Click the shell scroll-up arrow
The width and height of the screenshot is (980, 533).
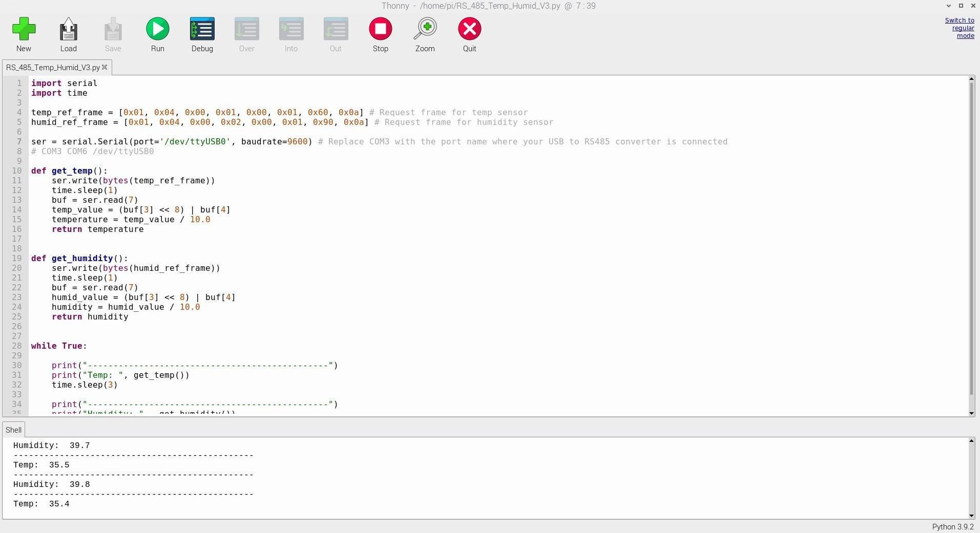click(x=971, y=440)
